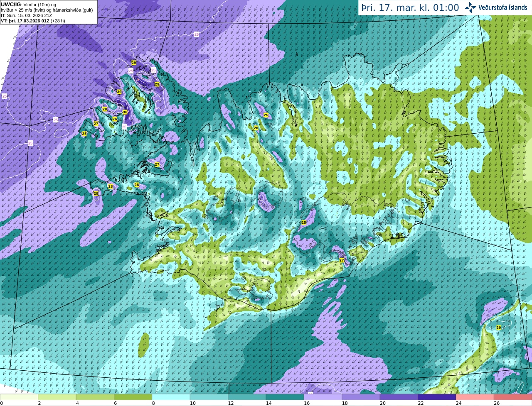Click the legend scale number 8

click(x=153, y=403)
